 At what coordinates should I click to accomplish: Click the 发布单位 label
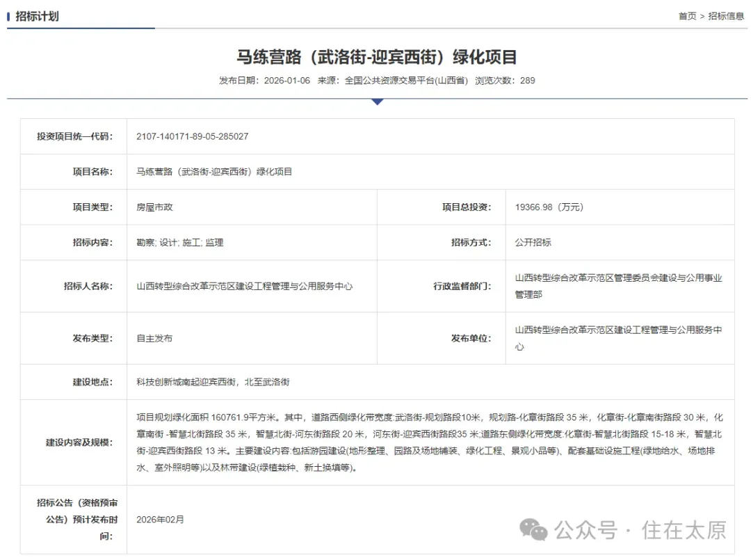[x=471, y=339]
